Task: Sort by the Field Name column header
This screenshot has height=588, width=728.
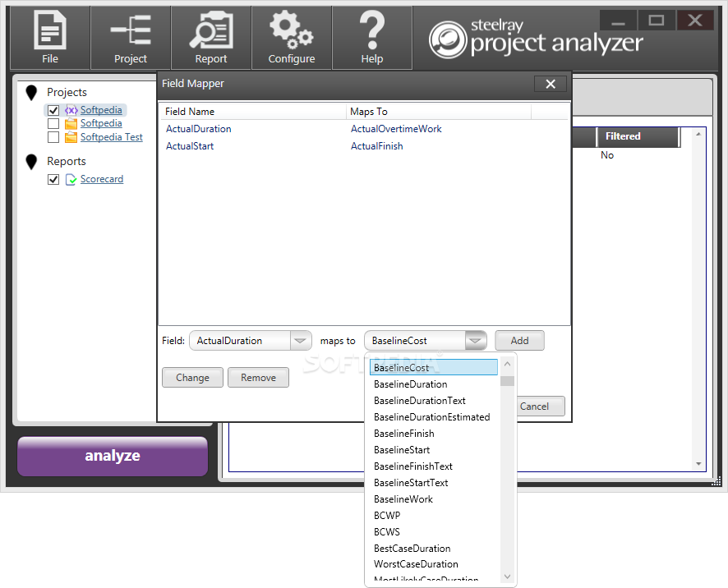Action: pos(253,112)
